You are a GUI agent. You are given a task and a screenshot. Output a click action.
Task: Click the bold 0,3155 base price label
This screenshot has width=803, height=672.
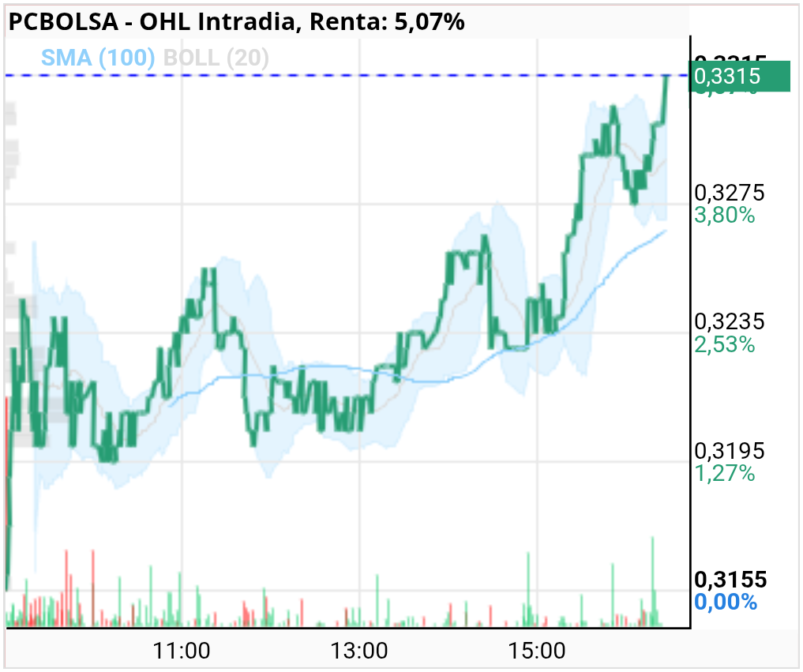coord(730,580)
